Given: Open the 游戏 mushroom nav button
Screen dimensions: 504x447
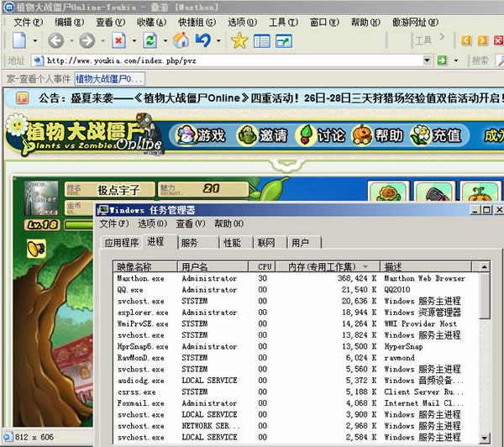Looking at the screenshot, I should tap(201, 135).
